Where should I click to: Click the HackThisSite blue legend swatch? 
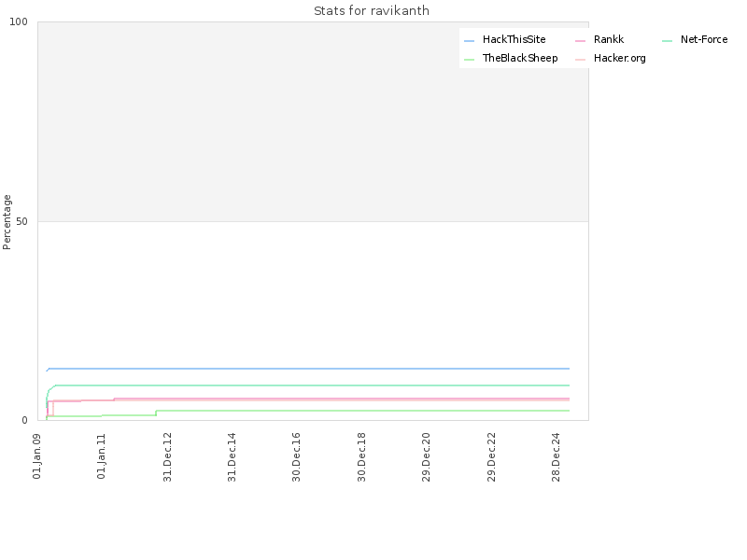coord(470,41)
